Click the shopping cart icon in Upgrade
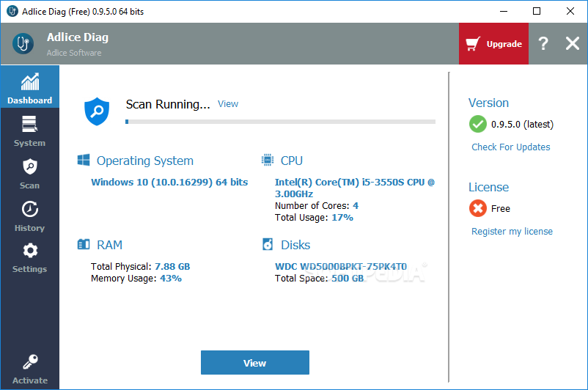This screenshot has height=390, width=588. [x=473, y=43]
